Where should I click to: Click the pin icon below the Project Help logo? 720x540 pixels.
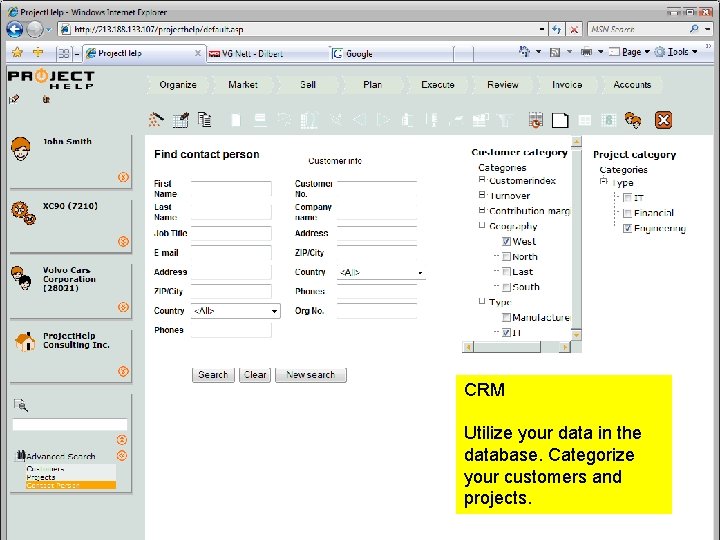pos(14,99)
